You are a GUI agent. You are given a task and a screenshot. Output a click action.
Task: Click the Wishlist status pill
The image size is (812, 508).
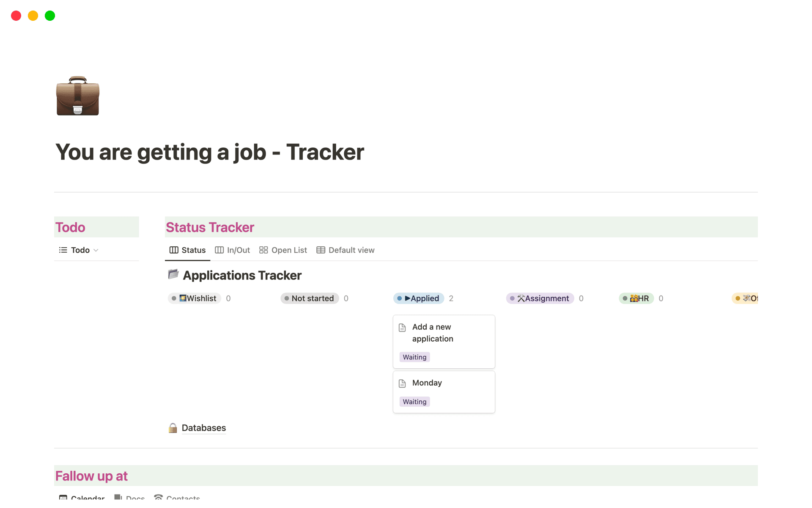[194, 298]
